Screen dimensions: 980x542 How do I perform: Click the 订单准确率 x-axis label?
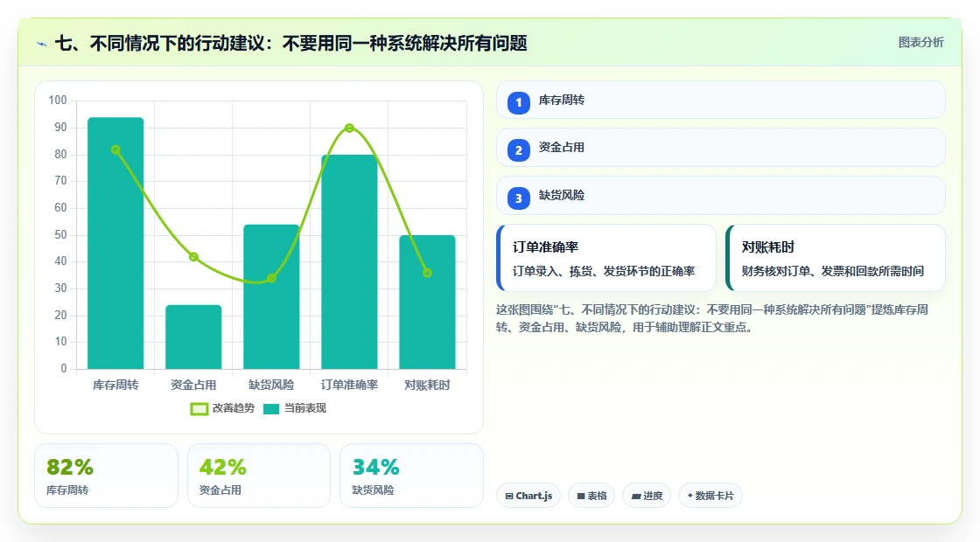[x=349, y=386]
